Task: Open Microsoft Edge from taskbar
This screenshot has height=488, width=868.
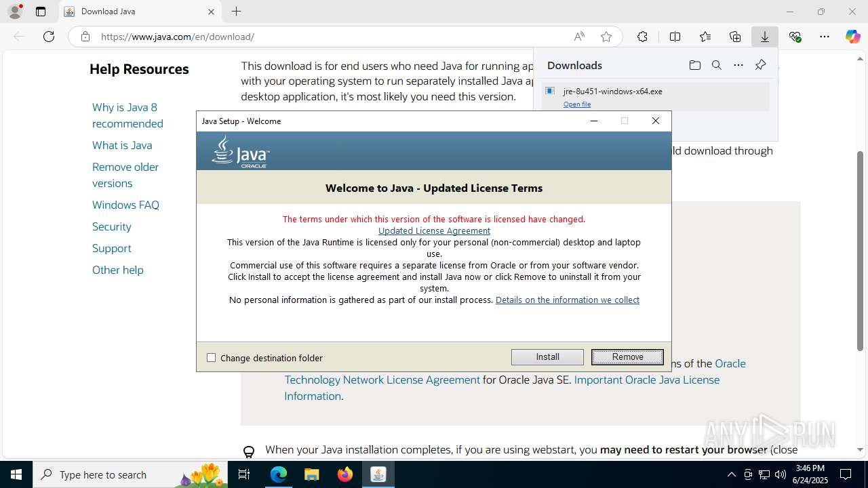Action: pyautogui.click(x=279, y=474)
